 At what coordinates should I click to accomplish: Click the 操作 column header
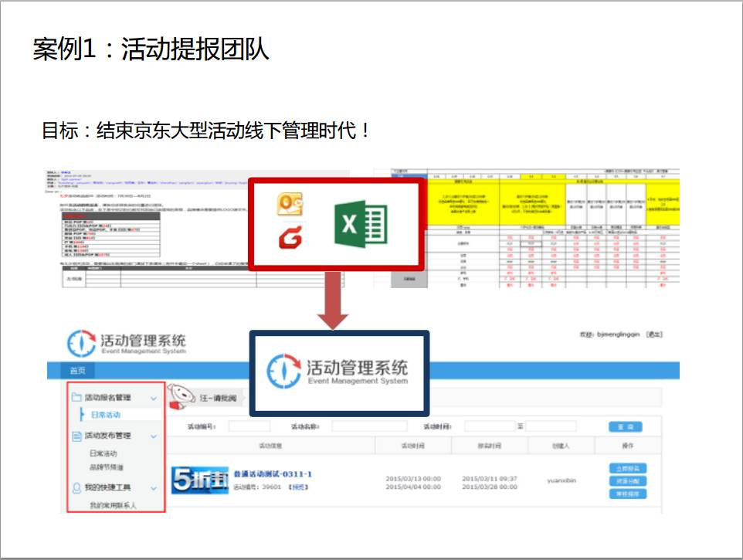coord(627,446)
